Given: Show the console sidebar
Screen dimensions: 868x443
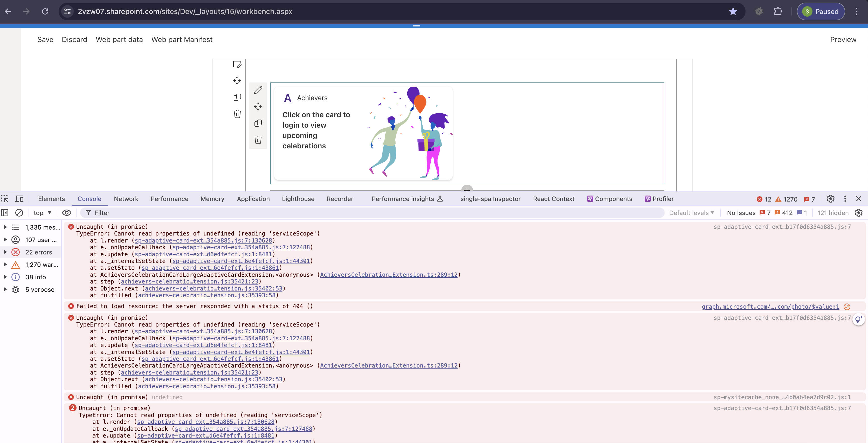Looking at the screenshot, I should coord(5,213).
